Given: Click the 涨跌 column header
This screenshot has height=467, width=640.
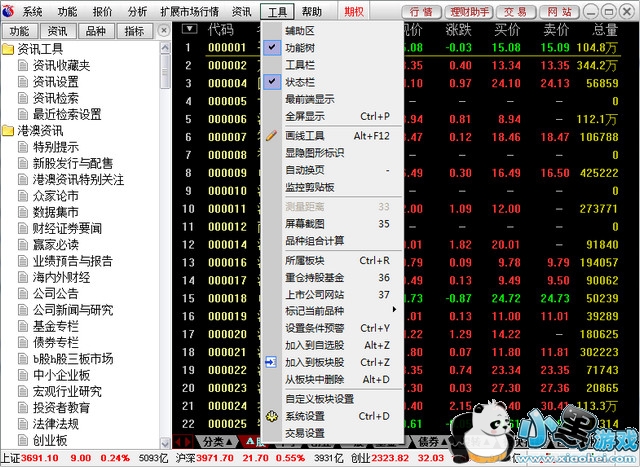Looking at the screenshot, I should click(458, 30).
